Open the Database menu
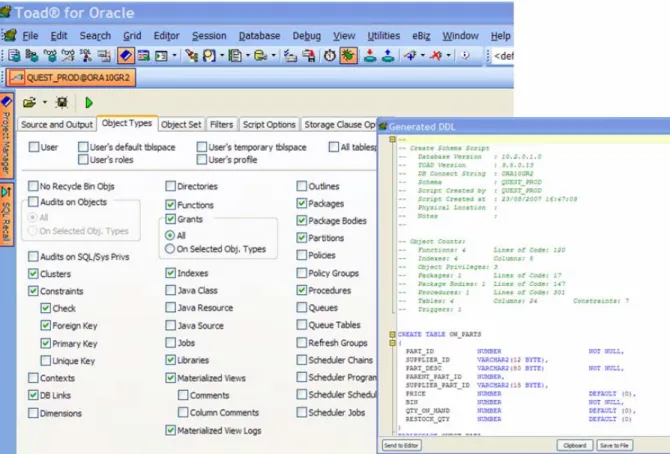This screenshot has height=454, width=670. (259, 36)
